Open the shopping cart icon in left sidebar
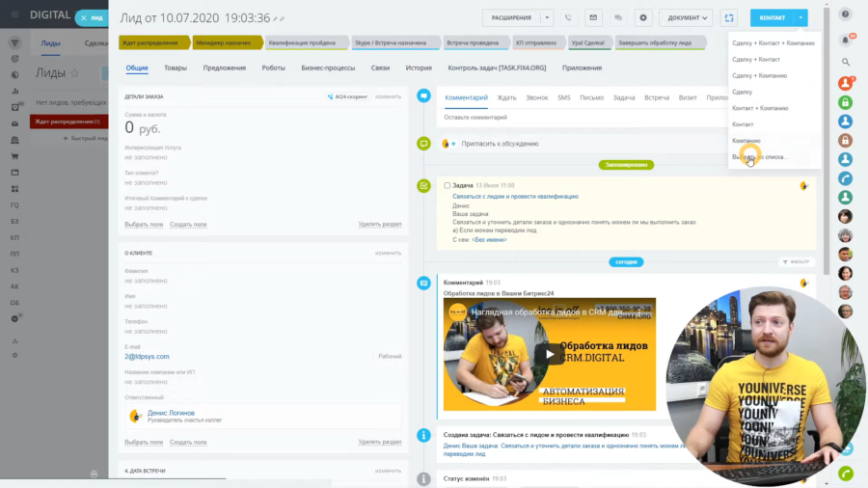 click(14, 156)
